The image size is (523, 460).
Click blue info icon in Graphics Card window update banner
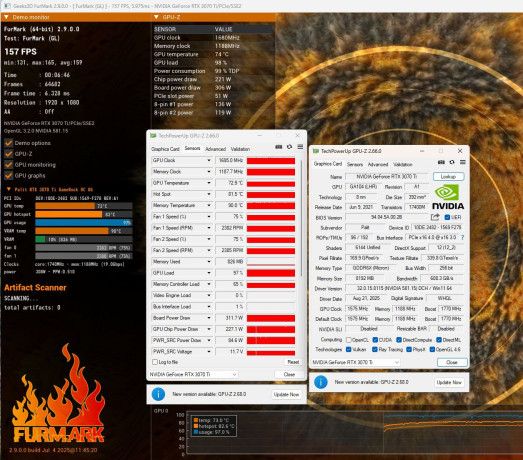tap(321, 382)
